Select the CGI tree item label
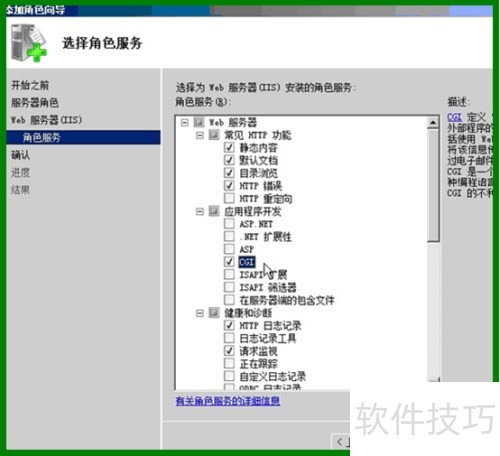500x456 pixels. [x=247, y=262]
